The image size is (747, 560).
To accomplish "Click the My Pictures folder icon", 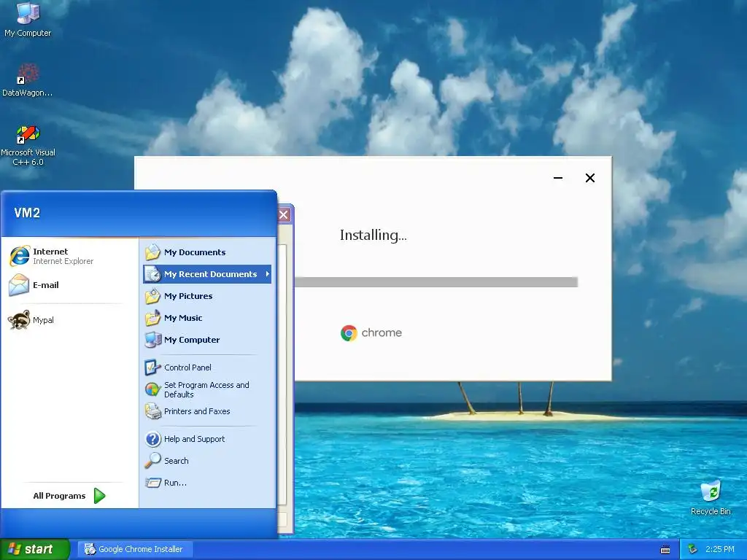I will click(x=153, y=296).
